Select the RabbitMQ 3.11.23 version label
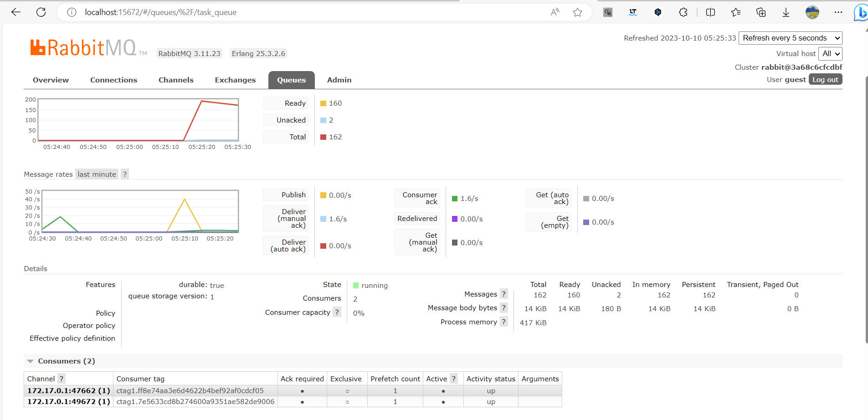 (x=189, y=53)
